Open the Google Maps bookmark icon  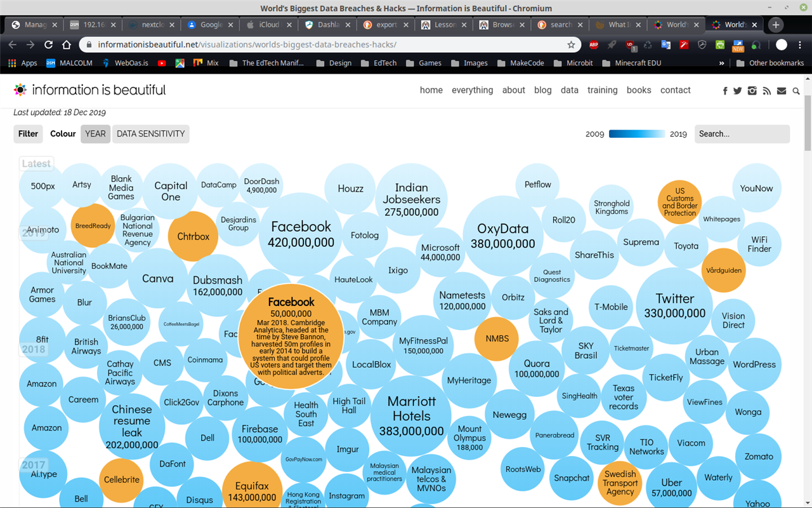pos(180,63)
